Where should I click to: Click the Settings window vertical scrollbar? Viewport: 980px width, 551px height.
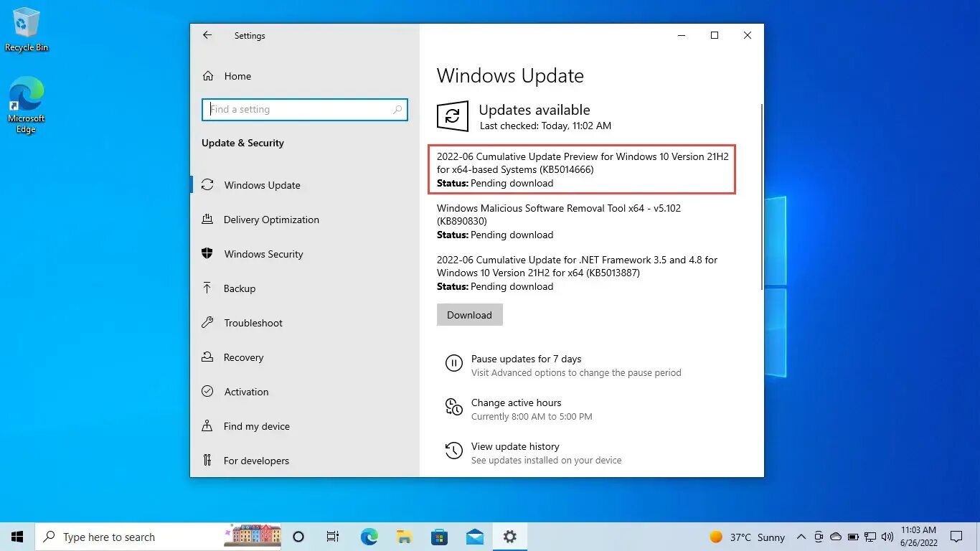coord(762,197)
